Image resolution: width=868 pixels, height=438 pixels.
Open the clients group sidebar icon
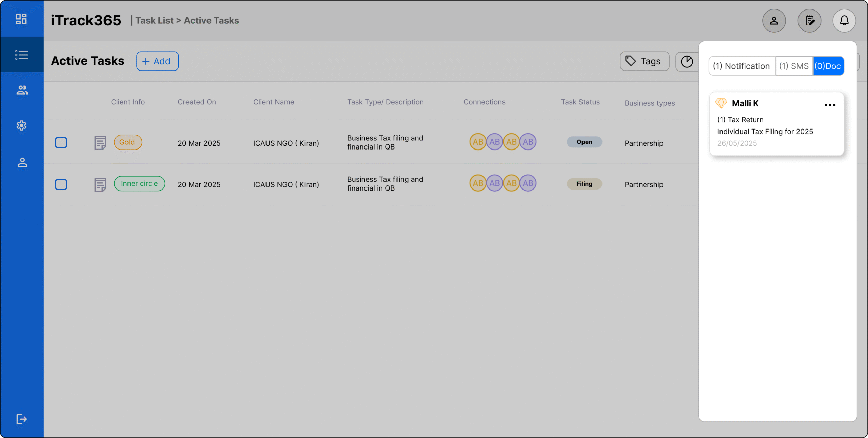22,90
